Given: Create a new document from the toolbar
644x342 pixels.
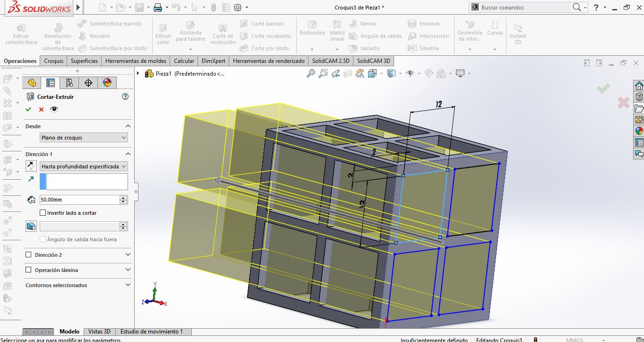Looking at the screenshot, I should [103, 8].
